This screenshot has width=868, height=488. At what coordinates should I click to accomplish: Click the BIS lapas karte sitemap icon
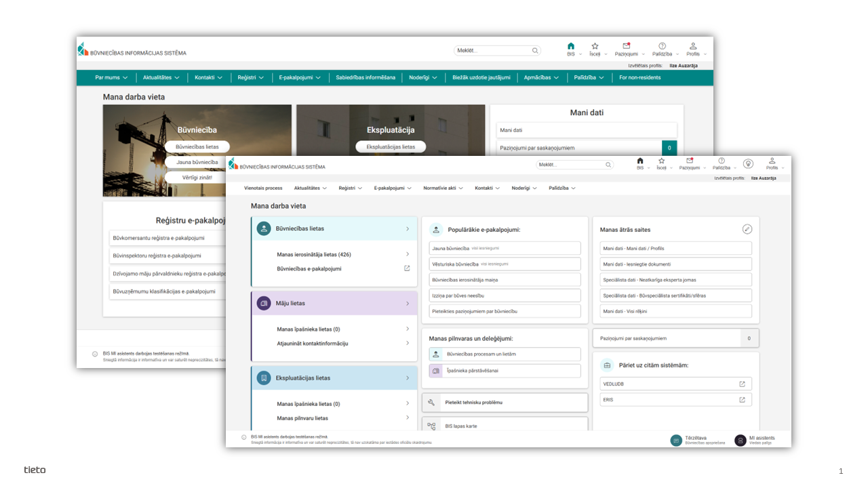(x=431, y=426)
